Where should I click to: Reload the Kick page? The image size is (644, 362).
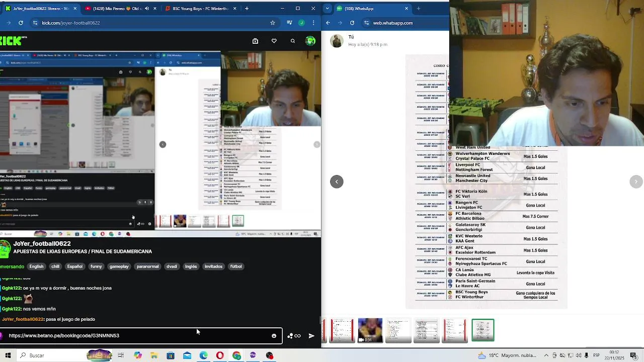21,23
